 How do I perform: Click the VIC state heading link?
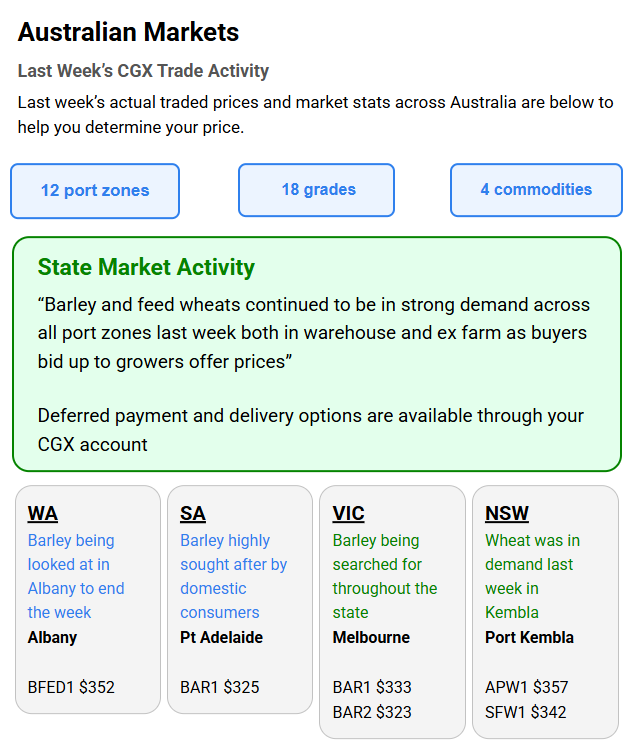coord(348,513)
